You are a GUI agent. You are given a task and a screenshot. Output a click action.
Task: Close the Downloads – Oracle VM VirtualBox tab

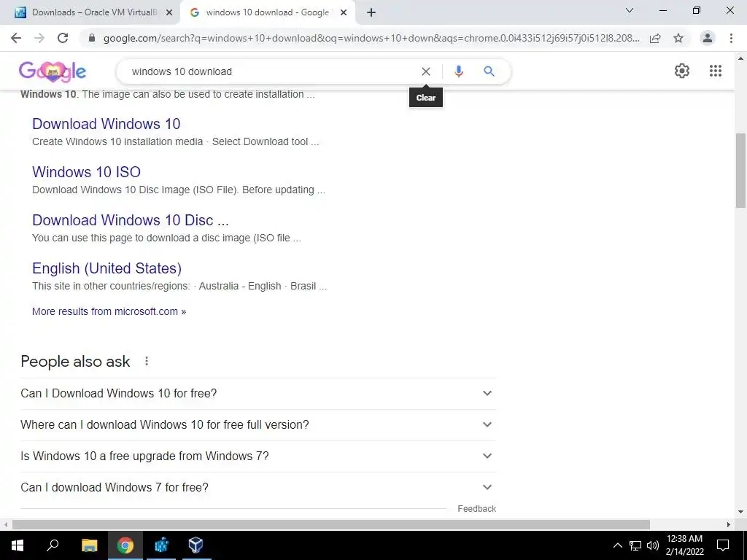click(x=169, y=13)
